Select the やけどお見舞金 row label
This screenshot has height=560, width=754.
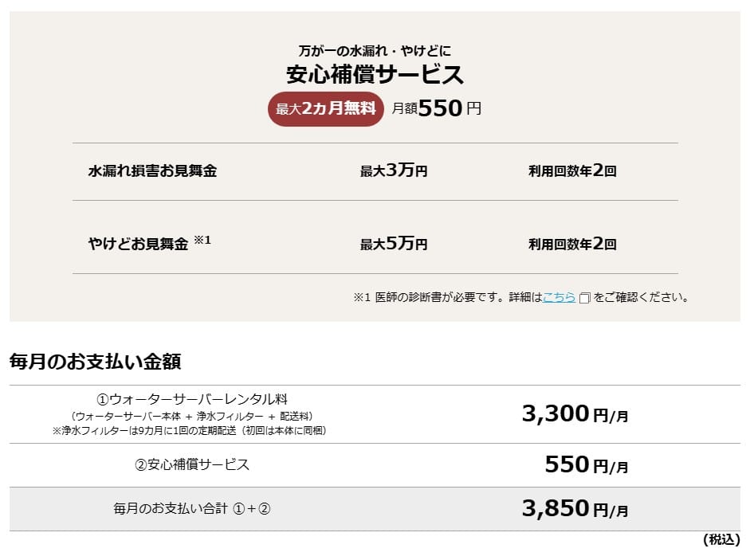click(x=138, y=245)
